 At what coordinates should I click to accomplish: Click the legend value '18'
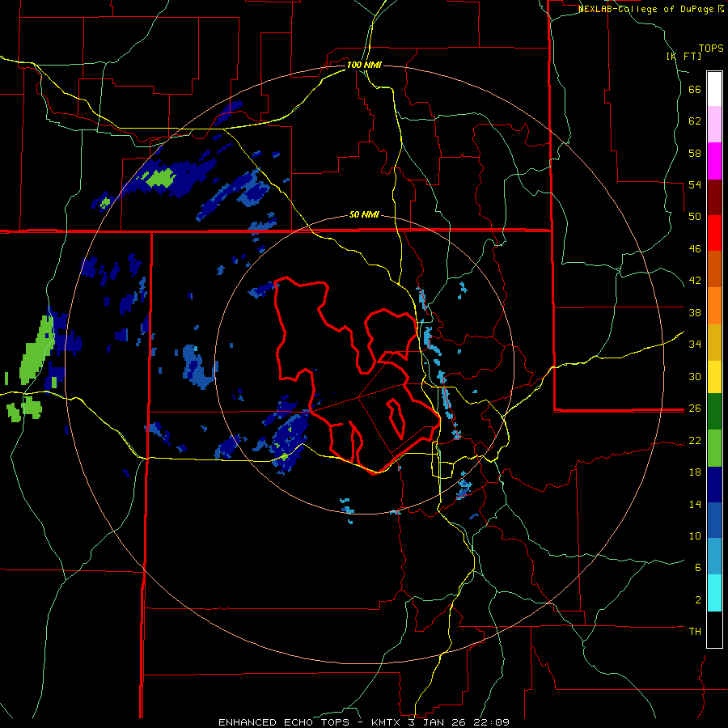pyautogui.click(x=695, y=472)
